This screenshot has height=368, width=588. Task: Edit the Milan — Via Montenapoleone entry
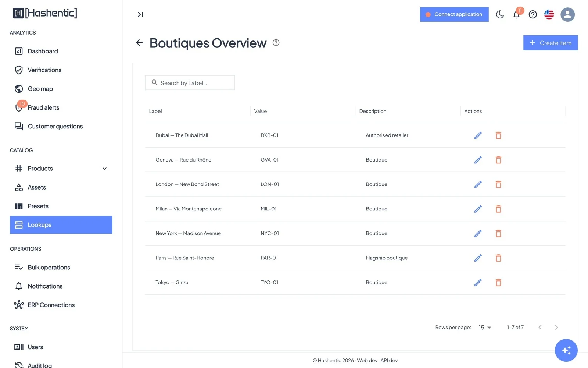[478, 209]
